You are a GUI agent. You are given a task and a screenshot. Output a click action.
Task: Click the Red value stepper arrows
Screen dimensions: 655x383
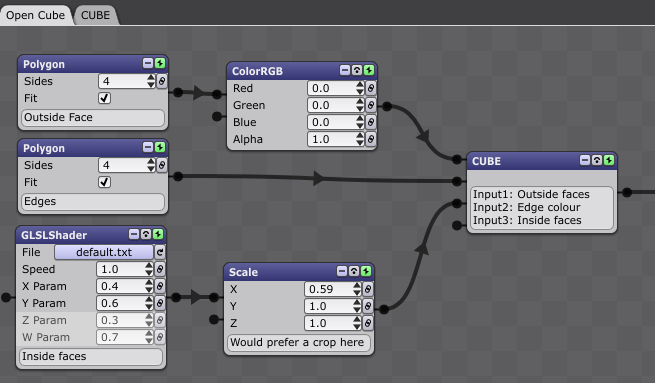pos(360,88)
